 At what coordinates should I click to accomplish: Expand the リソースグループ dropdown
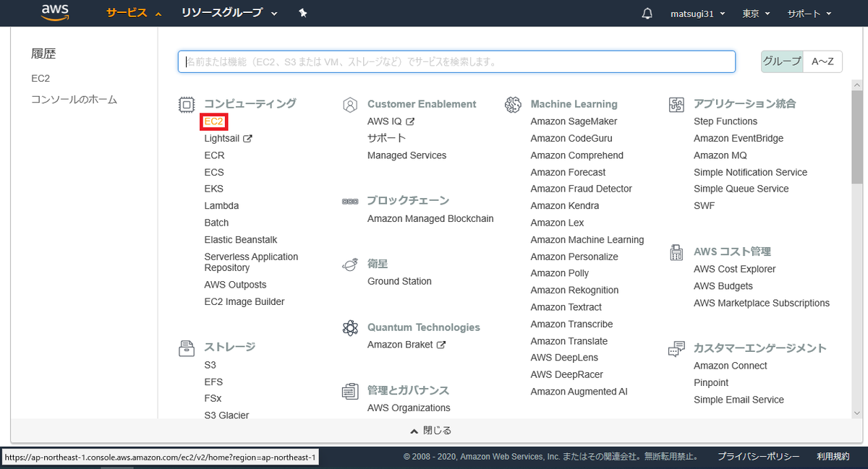pyautogui.click(x=229, y=13)
